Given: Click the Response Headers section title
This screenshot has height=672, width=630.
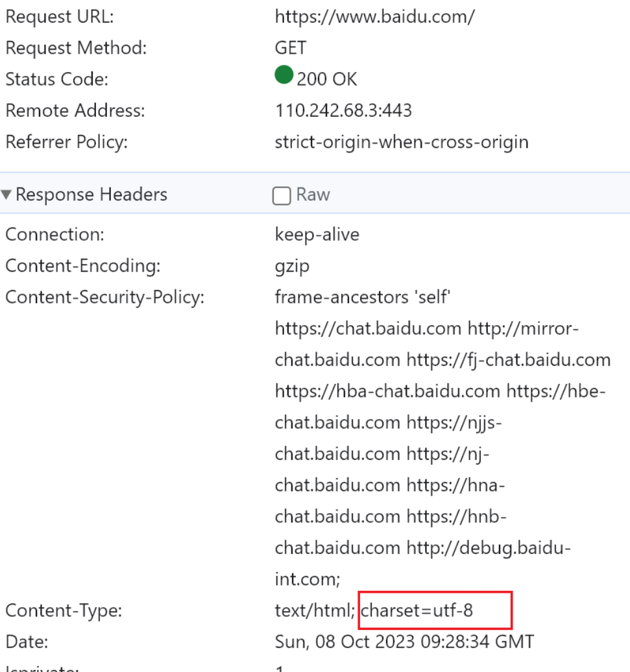Looking at the screenshot, I should coord(91,195).
